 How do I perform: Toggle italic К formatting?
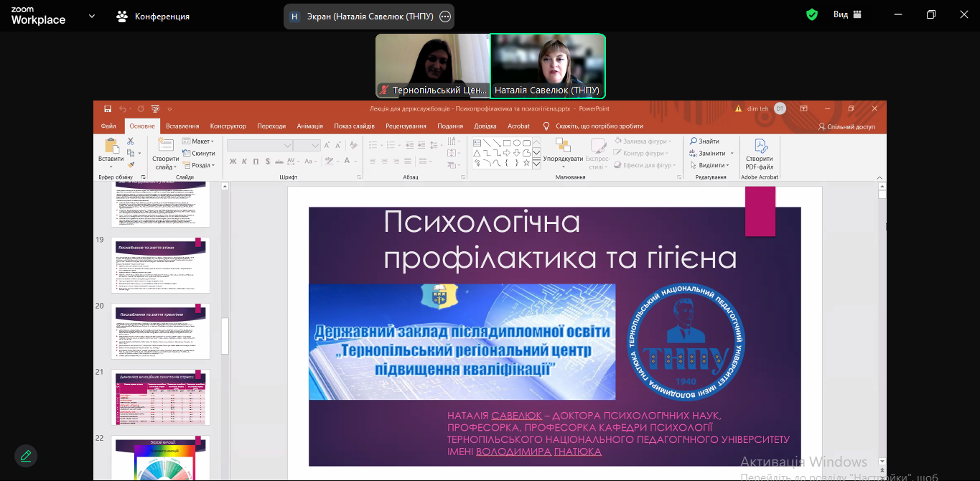pyautogui.click(x=245, y=162)
